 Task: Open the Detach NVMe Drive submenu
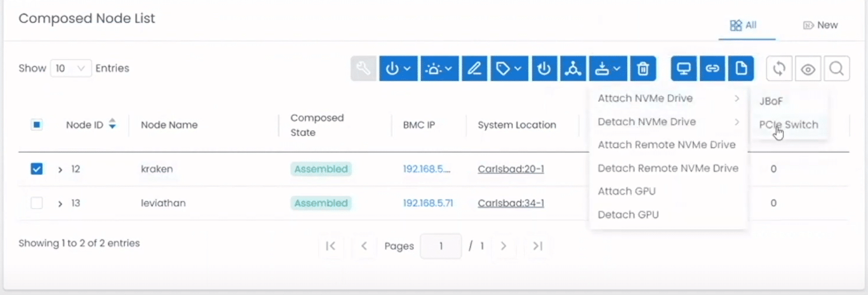coord(668,121)
